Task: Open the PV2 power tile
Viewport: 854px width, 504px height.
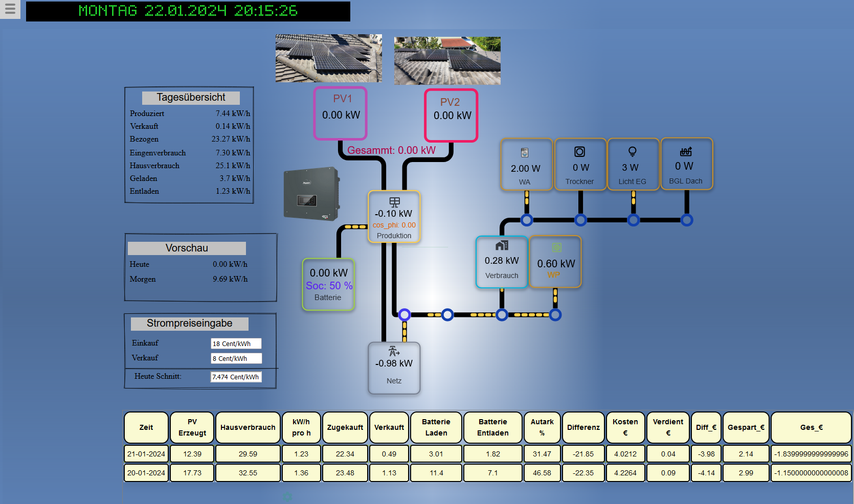Action: tap(451, 115)
